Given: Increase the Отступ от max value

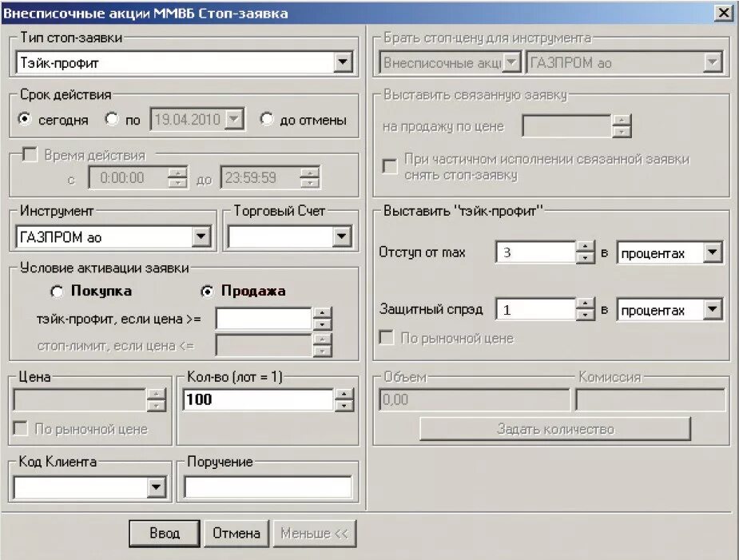Looking at the screenshot, I should (x=586, y=247).
